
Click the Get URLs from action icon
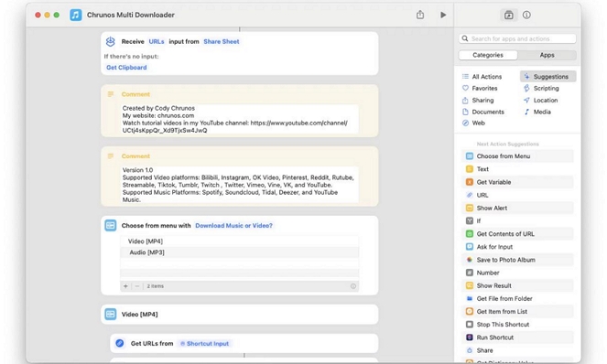[x=120, y=343]
